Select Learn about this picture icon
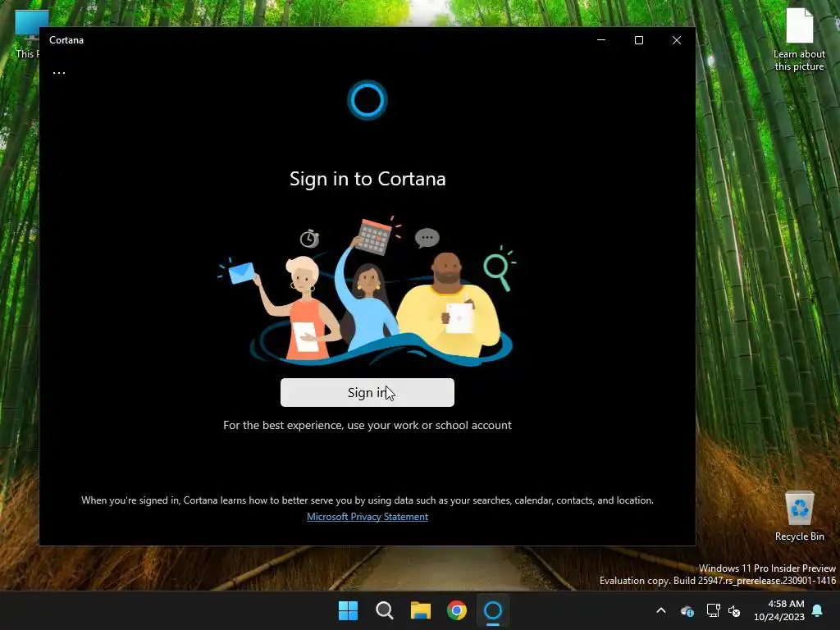 799,39
